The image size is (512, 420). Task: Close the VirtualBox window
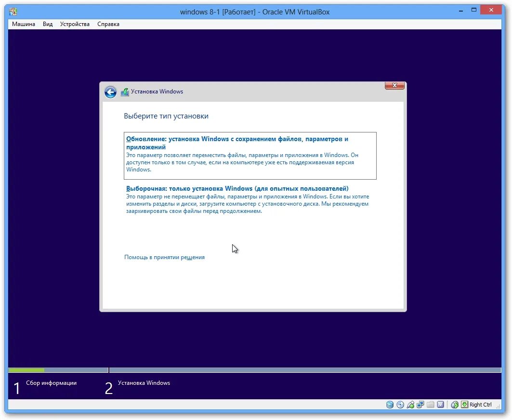click(491, 10)
